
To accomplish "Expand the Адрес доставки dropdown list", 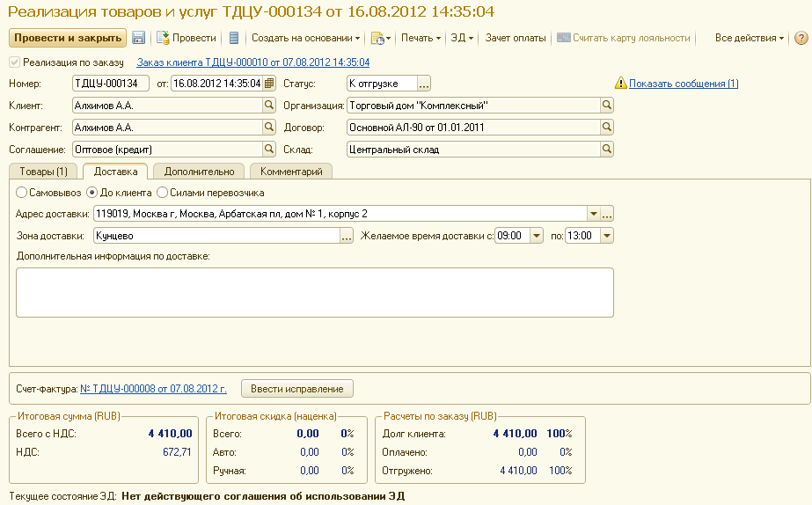I will coord(593,214).
